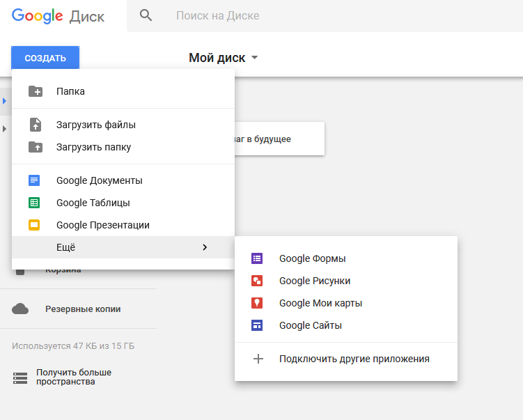
Task: Click the storage usage text "Используется 47 КБ из 15 ГБ"
Action: 73,346
